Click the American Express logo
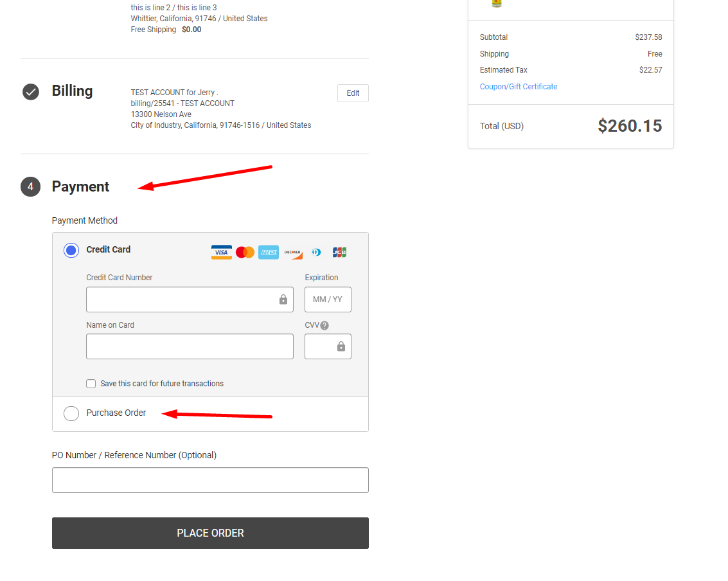The image size is (728, 581). [269, 252]
